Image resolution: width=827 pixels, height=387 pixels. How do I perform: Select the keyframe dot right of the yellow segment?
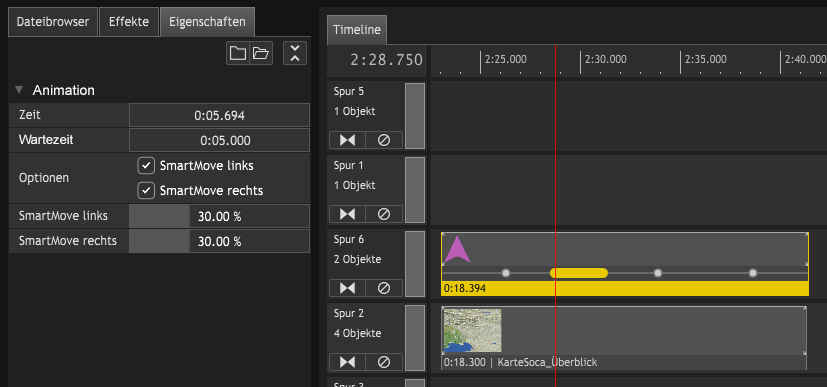pos(658,273)
